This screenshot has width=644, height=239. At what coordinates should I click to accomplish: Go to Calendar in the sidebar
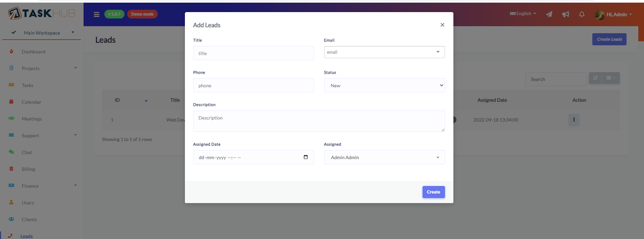pos(31,102)
